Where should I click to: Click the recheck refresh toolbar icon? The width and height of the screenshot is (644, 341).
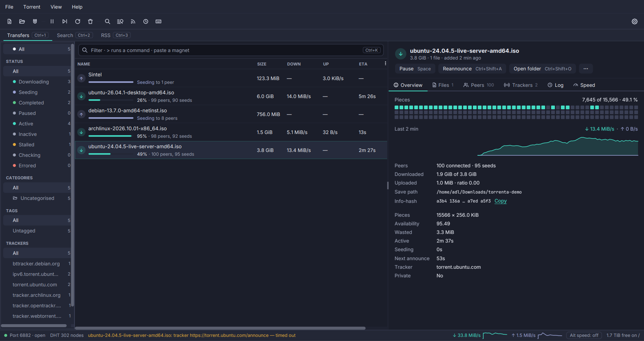pos(78,21)
